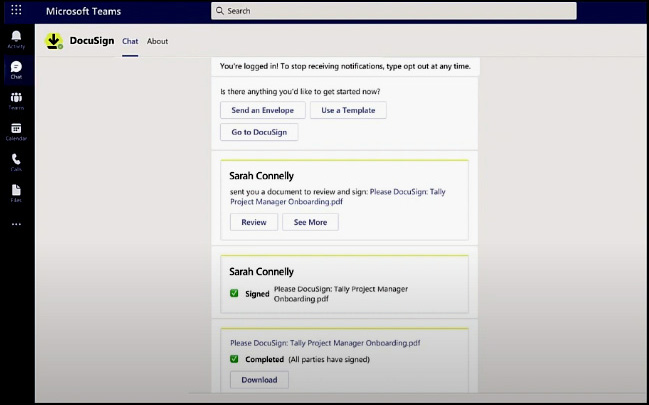Image resolution: width=649 pixels, height=405 pixels.
Task: Show more apps ellipsis in sidebar
Action: tap(16, 224)
